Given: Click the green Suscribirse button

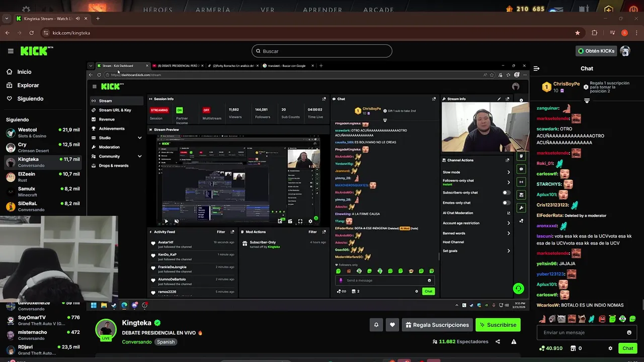Looking at the screenshot, I should point(498,325).
